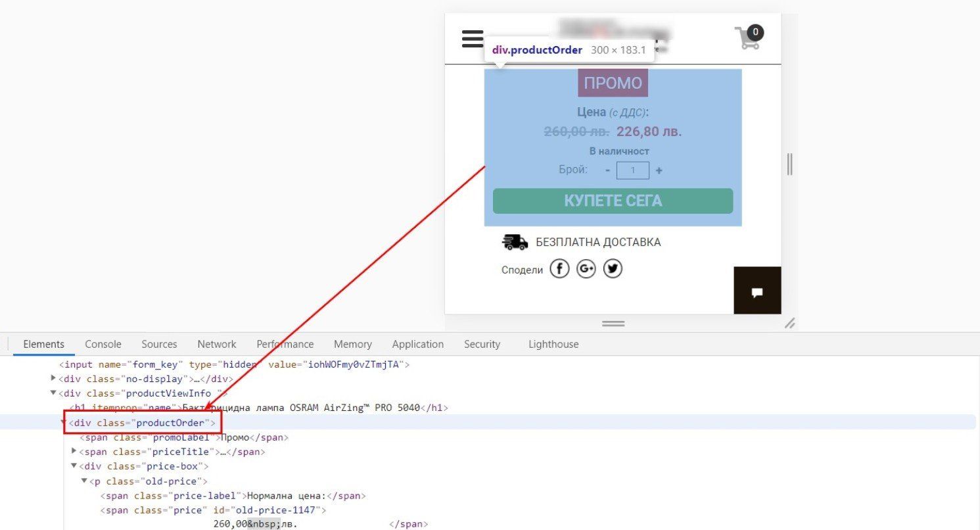Click the viewport right-edge width handle

click(x=789, y=164)
